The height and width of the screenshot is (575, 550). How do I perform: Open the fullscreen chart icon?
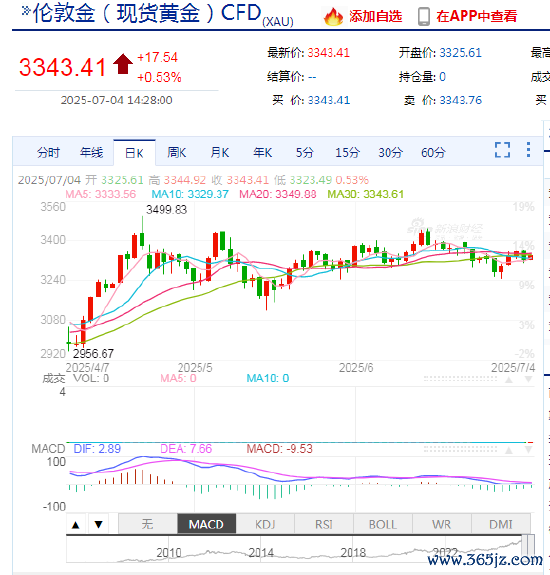coord(502,150)
